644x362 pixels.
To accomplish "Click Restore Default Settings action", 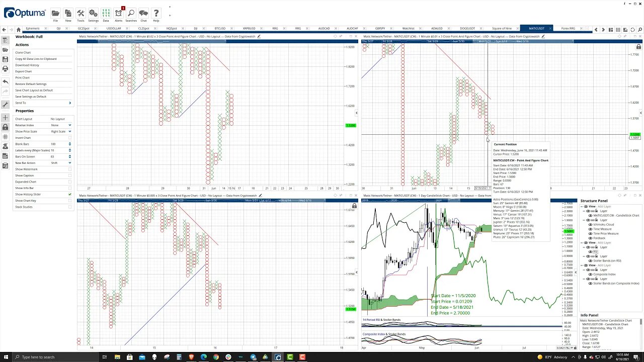I will point(31,84).
